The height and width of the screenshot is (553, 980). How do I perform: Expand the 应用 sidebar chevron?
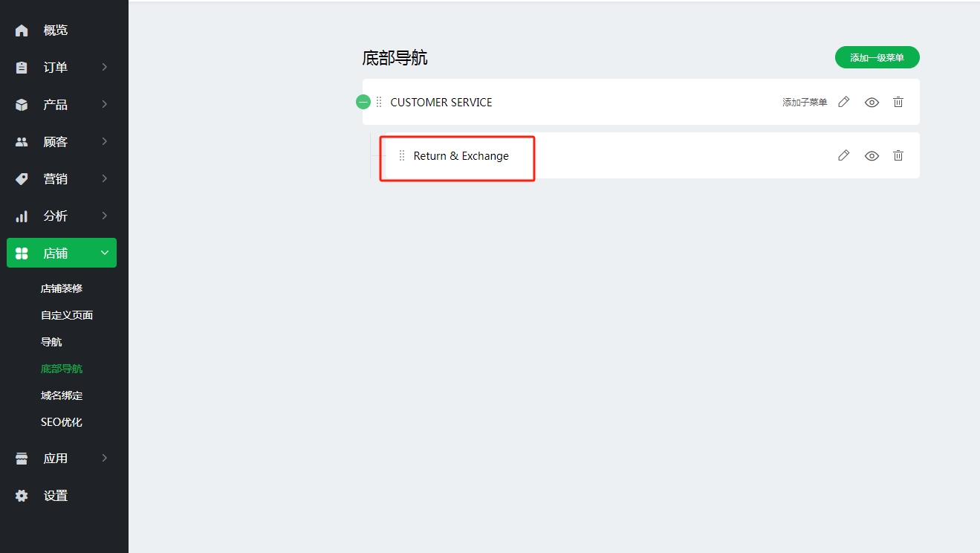click(105, 458)
